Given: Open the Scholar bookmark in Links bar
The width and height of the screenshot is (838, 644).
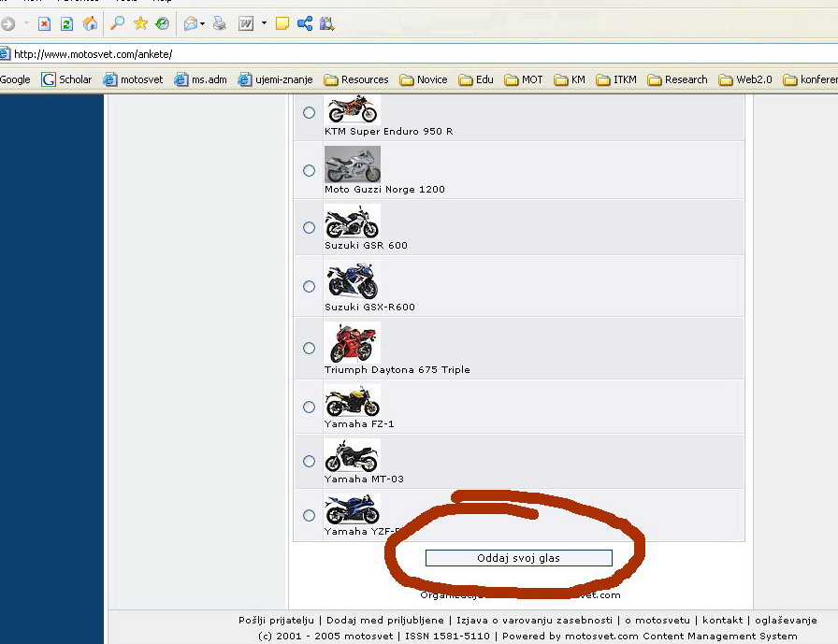Looking at the screenshot, I should click(66, 79).
